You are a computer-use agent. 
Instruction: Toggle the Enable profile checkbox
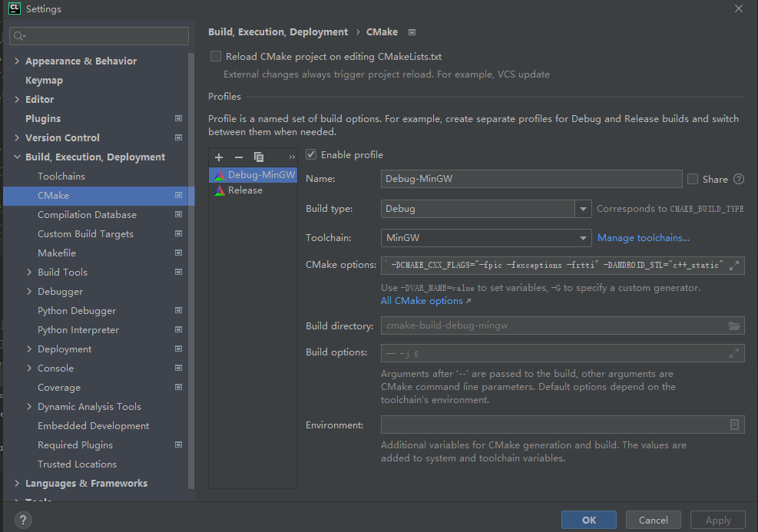tap(311, 154)
